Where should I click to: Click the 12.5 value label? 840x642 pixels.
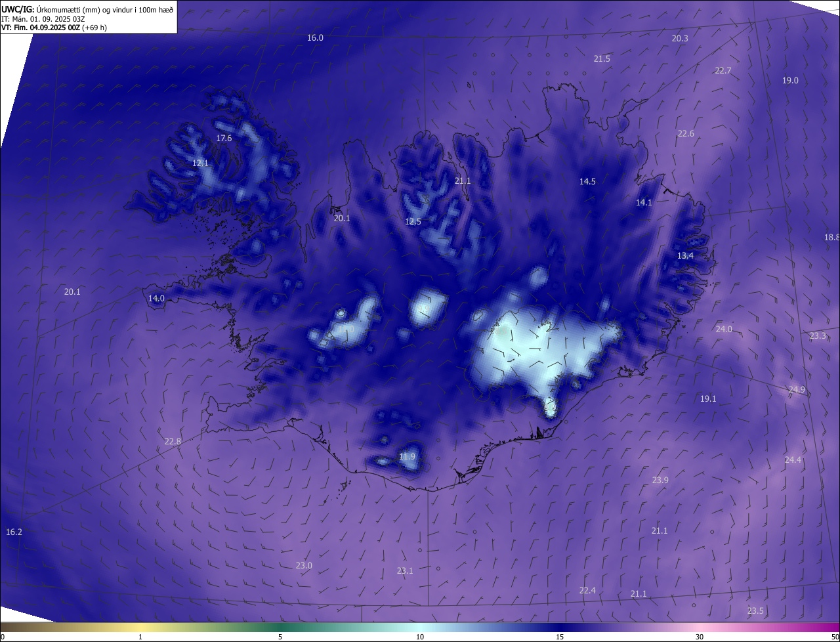413,222
